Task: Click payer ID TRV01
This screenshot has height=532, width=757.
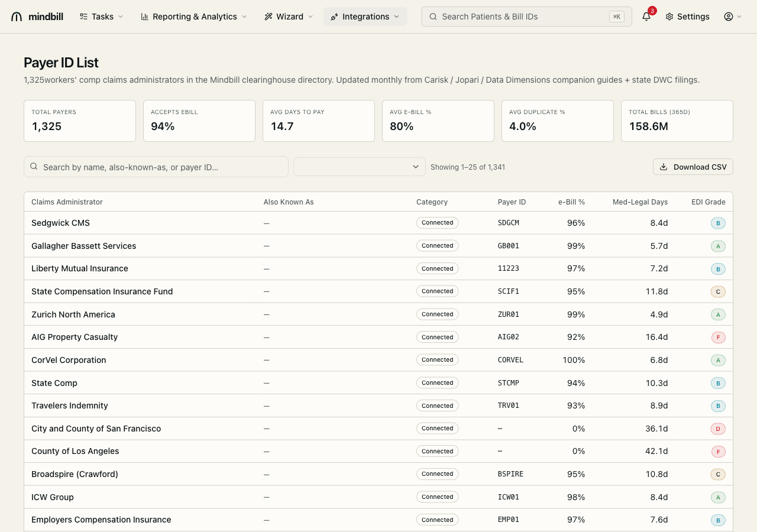Action: [509, 406]
